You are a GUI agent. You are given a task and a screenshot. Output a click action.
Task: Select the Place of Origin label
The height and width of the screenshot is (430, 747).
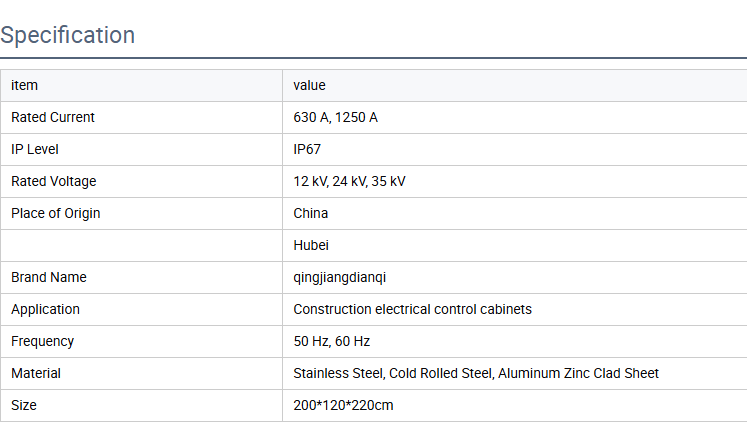coord(56,213)
